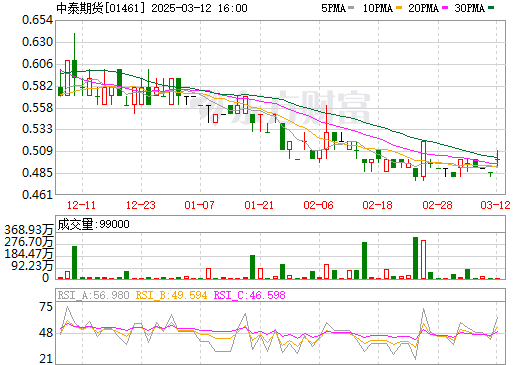Click the 02-06 date axis label
520x365 pixels.
click(x=318, y=205)
